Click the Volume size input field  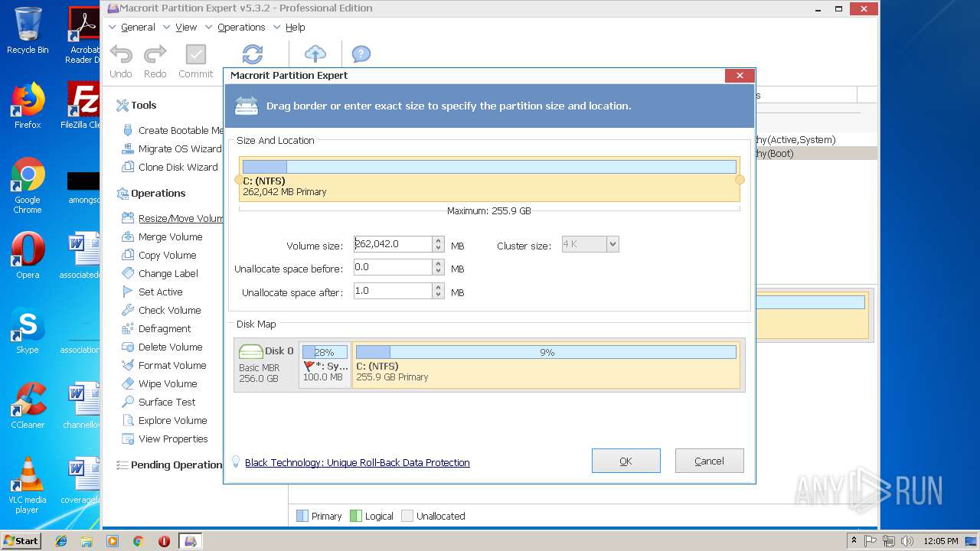click(393, 244)
